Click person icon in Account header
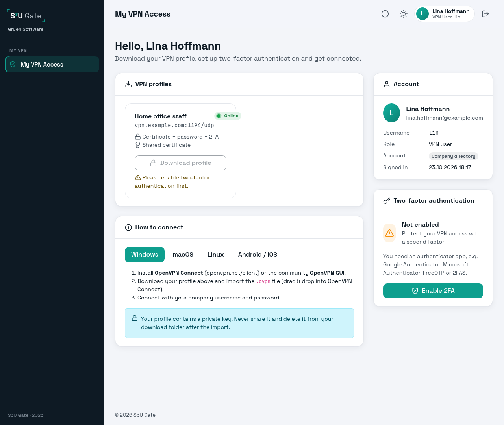This screenshot has width=504, height=425. pyautogui.click(x=387, y=84)
